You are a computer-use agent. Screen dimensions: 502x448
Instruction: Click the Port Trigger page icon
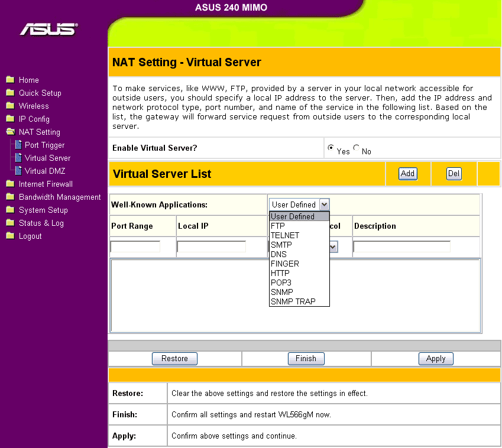tap(18, 145)
